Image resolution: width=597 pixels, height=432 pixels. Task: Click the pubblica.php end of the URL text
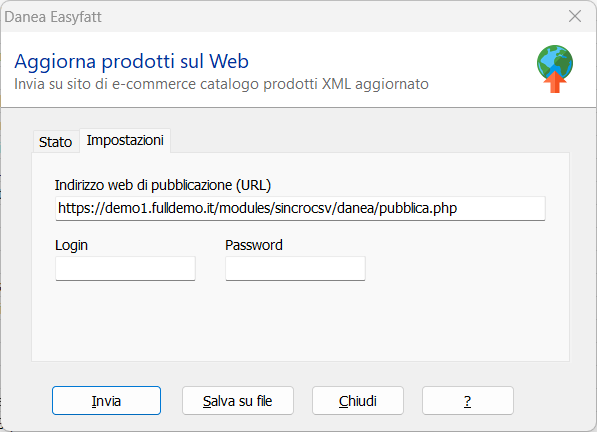click(x=418, y=208)
